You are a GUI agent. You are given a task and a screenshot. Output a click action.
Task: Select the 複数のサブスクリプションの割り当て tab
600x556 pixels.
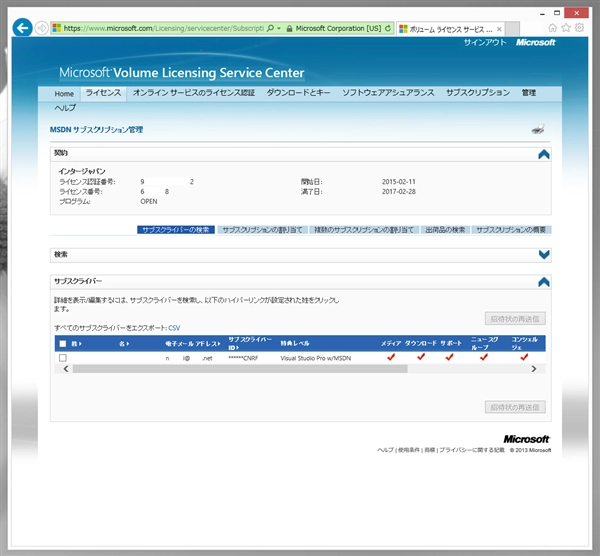pyautogui.click(x=364, y=230)
